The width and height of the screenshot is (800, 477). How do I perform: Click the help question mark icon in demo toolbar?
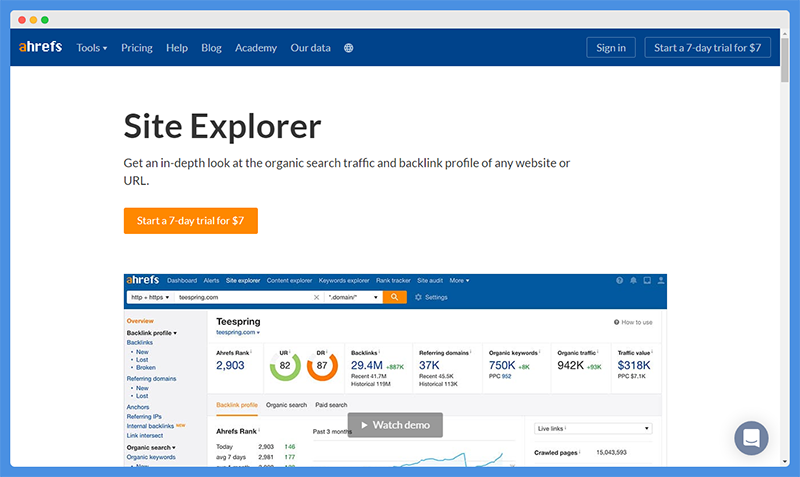[619, 281]
